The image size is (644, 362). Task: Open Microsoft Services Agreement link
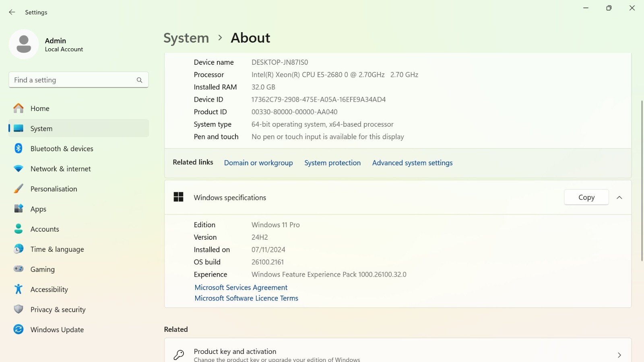[x=241, y=288]
